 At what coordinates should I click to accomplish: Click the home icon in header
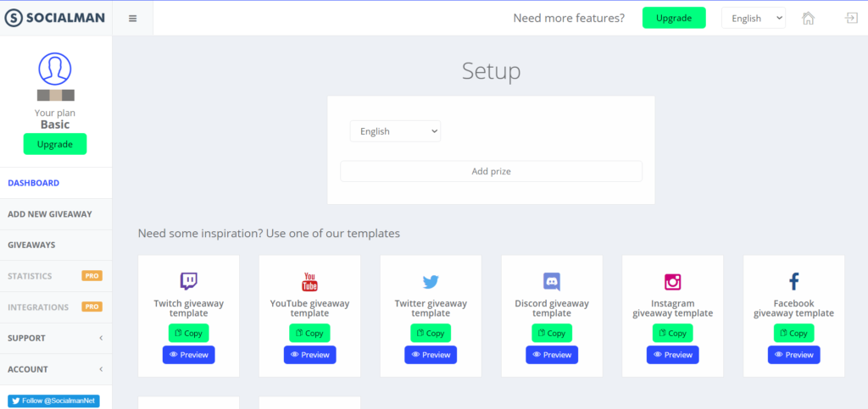[808, 18]
